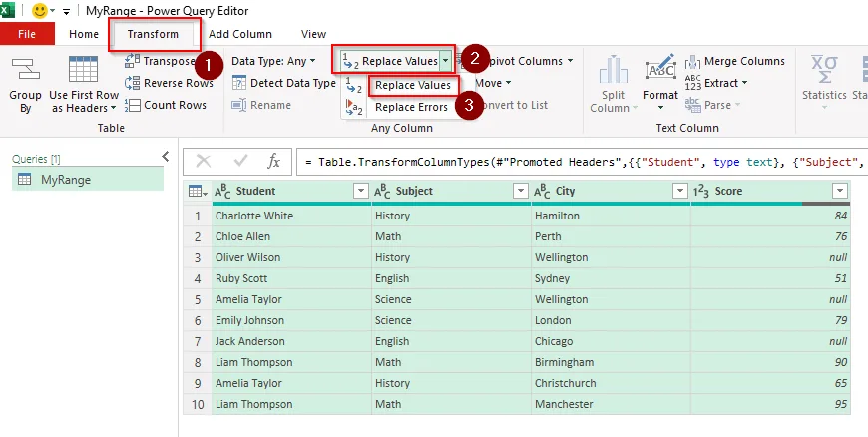The height and width of the screenshot is (437, 868).
Task: Open the Move dropdown
Action: tap(493, 83)
